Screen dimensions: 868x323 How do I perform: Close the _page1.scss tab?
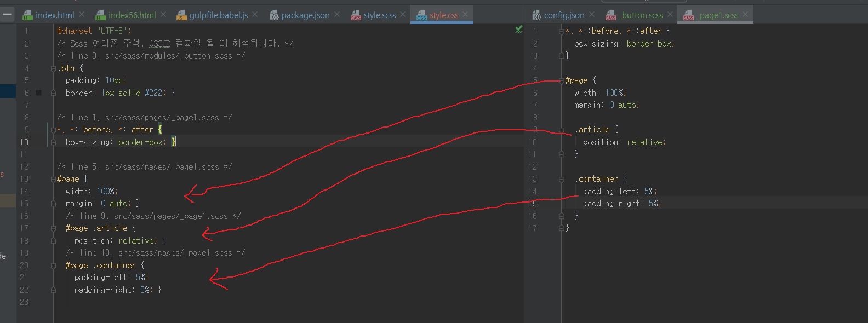coord(745,15)
